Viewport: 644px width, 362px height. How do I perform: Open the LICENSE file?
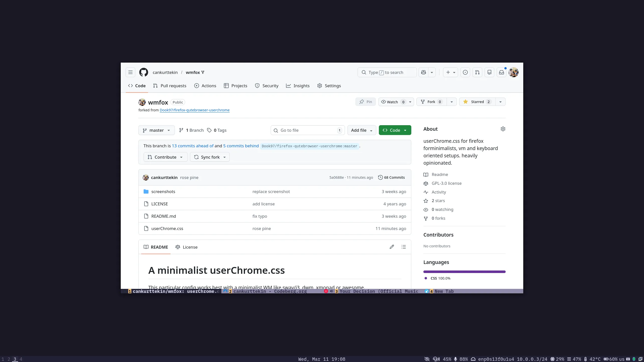pos(159,204)
